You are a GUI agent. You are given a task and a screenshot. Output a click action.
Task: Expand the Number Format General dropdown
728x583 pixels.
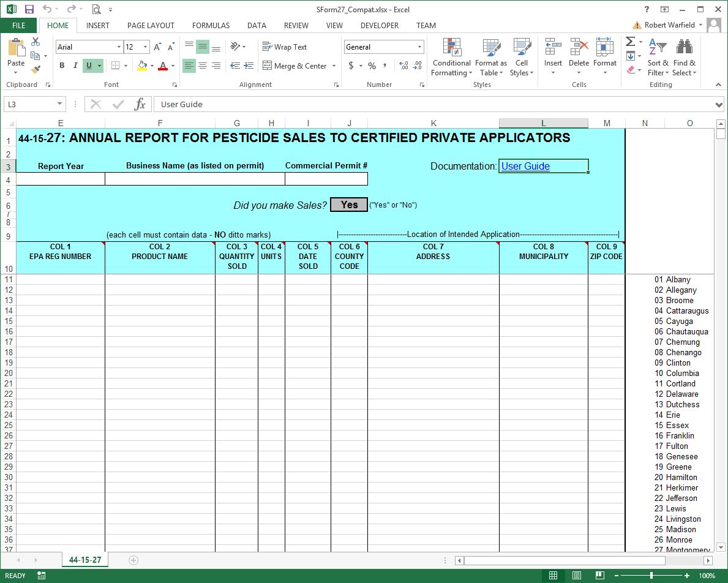click(x=419, y=47)
